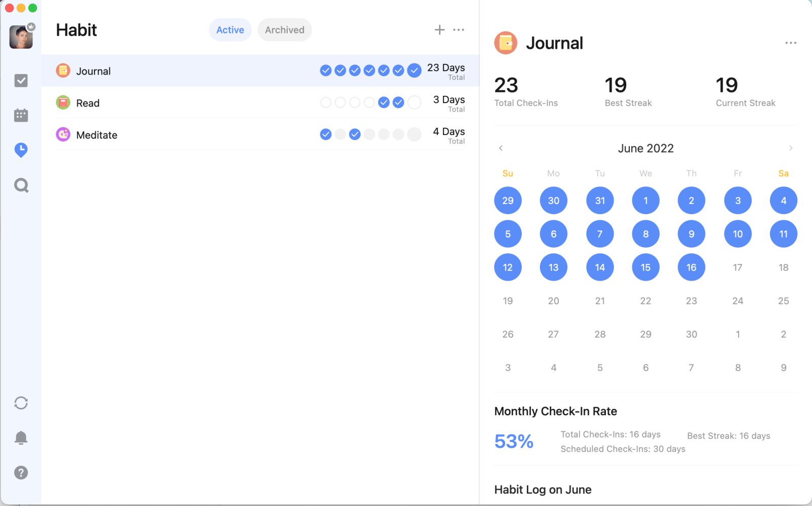This screenshot has width=812, height=506.
Task: Click the 23 Total Check-Ins stat
Action: pyautogui.click(x=526, y=92)
